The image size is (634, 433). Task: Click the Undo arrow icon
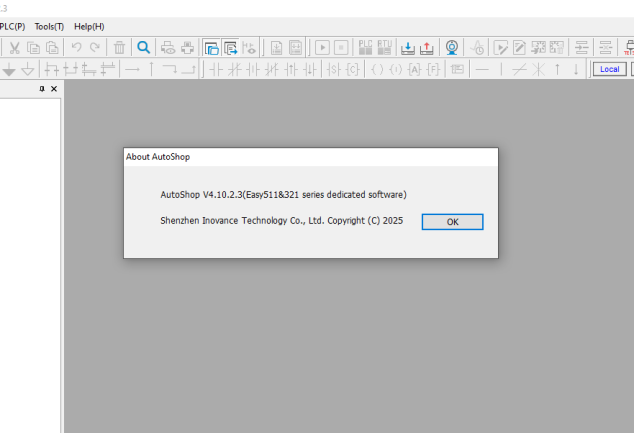76,48
